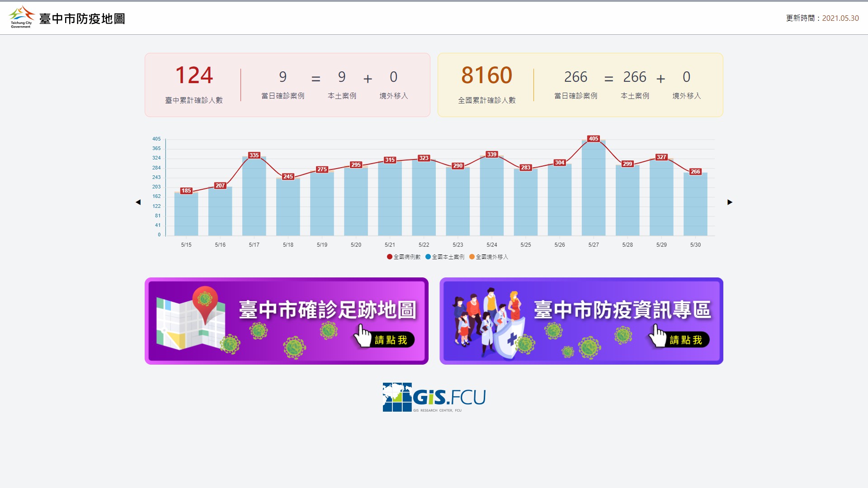The width and height of the screenshot is (868, 488).
Task: Click the 185 data label on 5/15
Action: [186, 191]
